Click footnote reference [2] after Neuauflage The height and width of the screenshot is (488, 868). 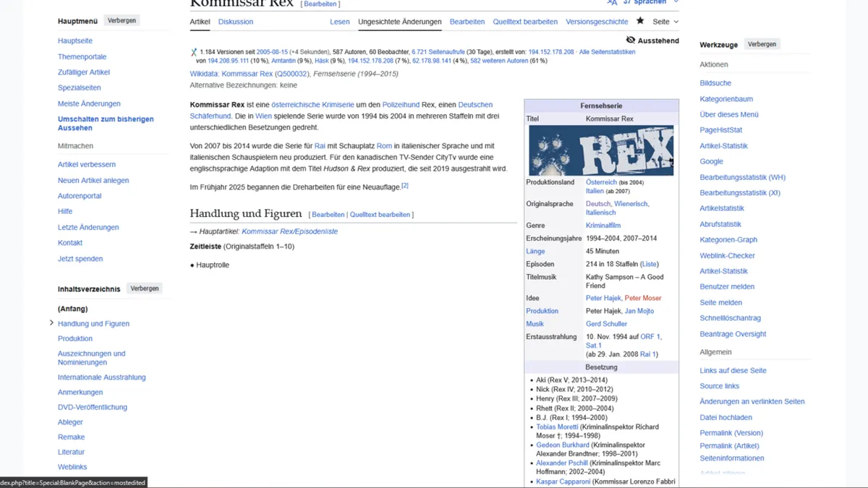click(405, 186)
